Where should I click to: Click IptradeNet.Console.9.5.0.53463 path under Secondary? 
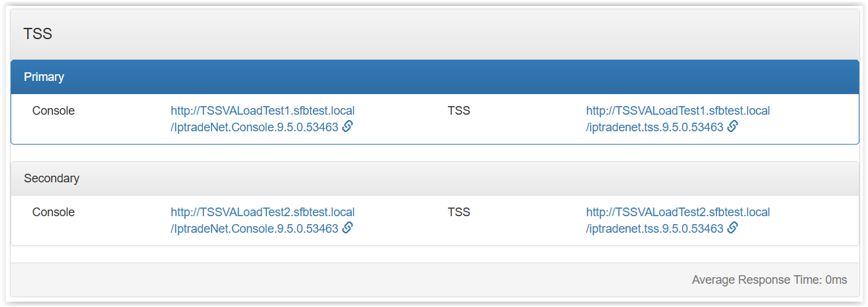[x=254, y=229]
